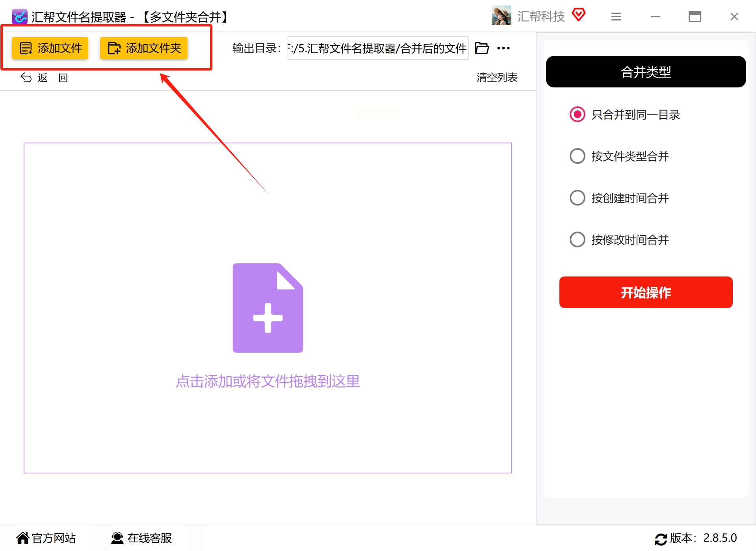Open the hamburger menu in title bar

(616, 17)
